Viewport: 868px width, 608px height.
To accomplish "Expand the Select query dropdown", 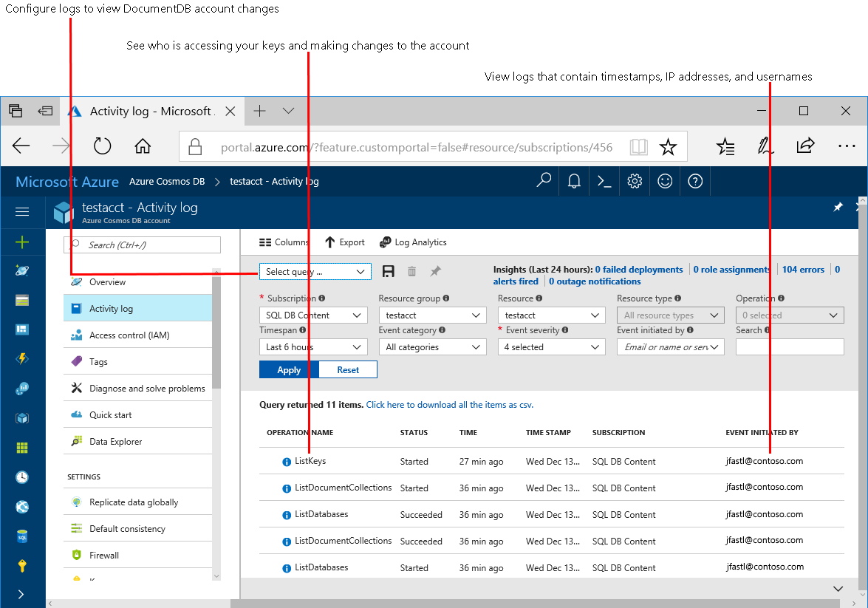I will 315,272.
